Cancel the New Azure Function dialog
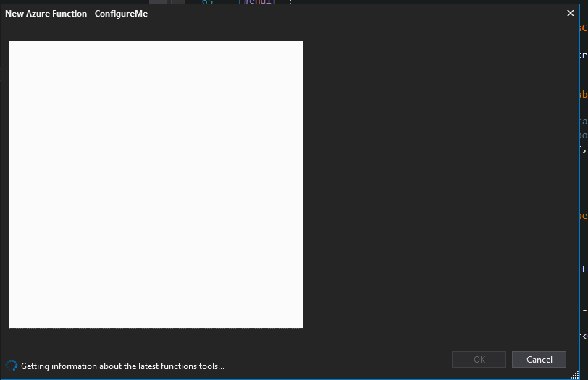 coord(539,360)
